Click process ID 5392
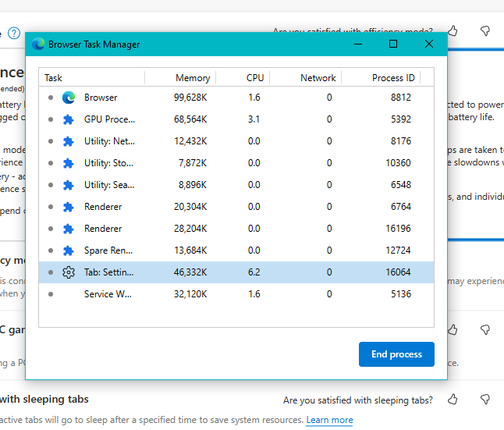 401,119
